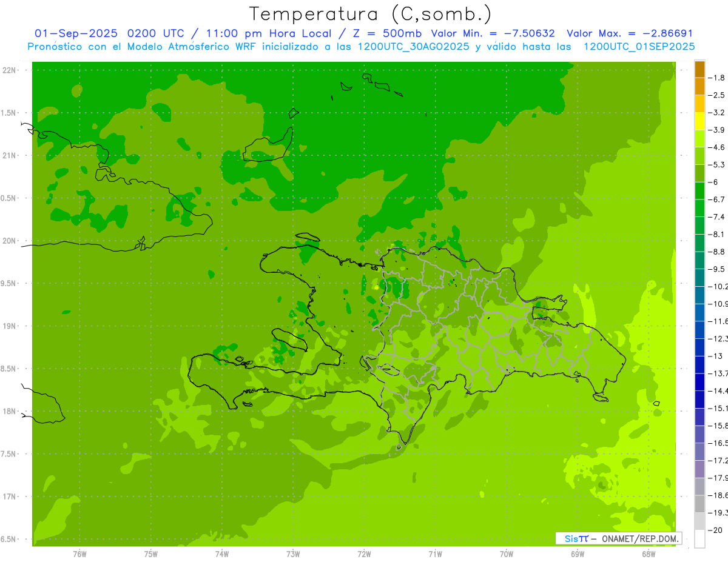Click the '-6.7' colorbar value
Screen dimensions: 728x562
(717, 199)
